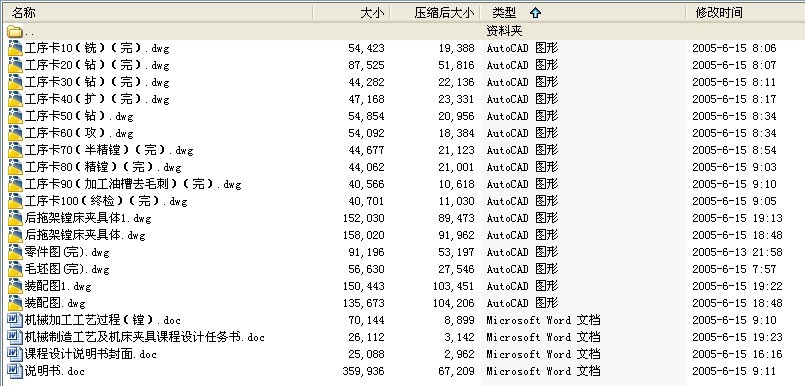805x386 pixels.
Task: Click the icon of 工序卡30(钻)(完).dwg
Action: 15,82
